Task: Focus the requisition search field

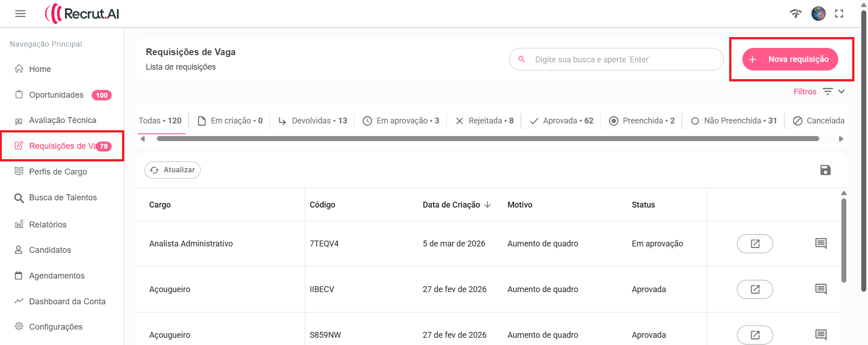Action: (x=624, y=60)
